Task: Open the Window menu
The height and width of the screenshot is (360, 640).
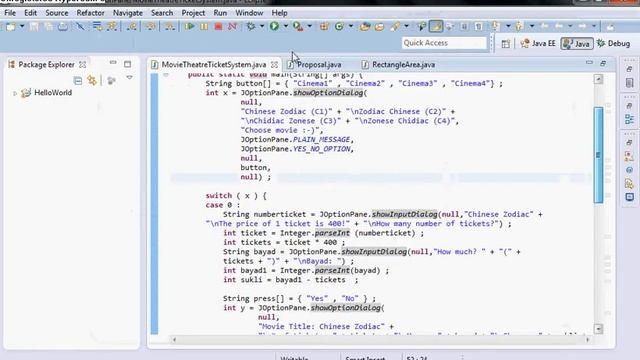Action: (x=249, y=13)
